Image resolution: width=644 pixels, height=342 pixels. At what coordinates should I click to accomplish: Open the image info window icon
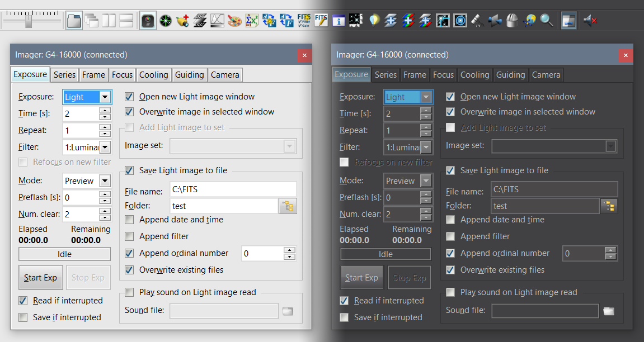338,21
